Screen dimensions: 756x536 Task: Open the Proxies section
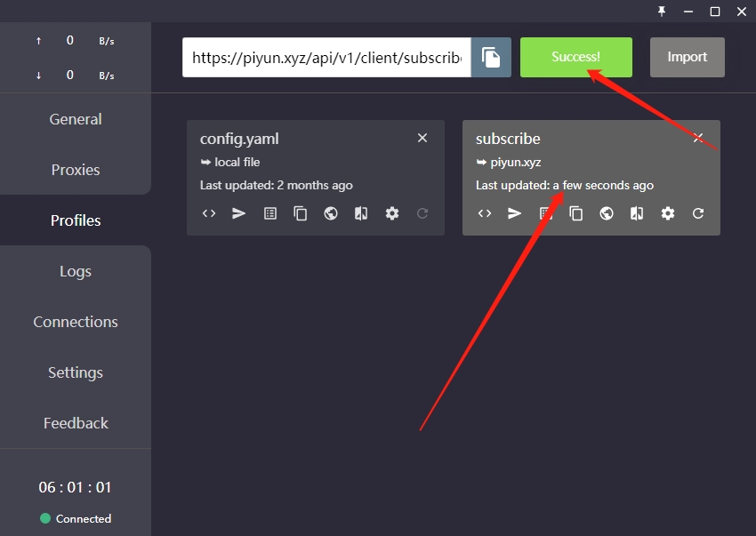(x=76, y=170)
